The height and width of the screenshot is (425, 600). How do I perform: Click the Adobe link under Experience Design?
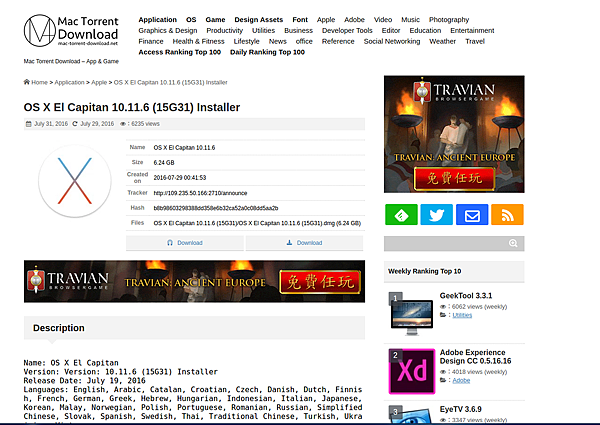tap(461, 380)
